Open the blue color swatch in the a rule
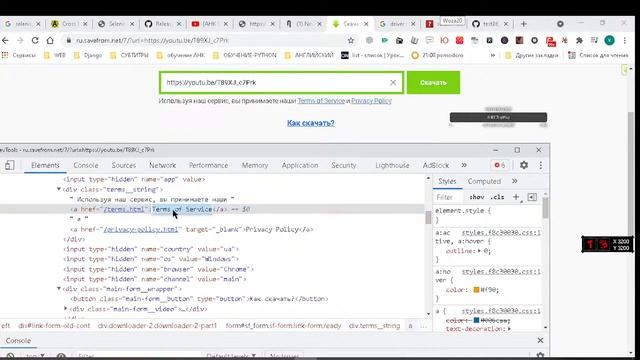The width and height of the screenshot is (640, 360). 476,320
